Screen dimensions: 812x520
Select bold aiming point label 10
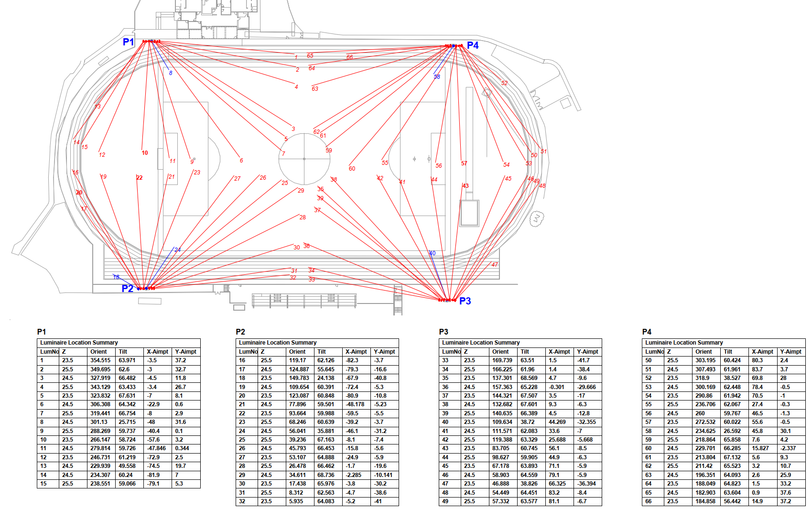pyautogui.click(x=145, y=153)
